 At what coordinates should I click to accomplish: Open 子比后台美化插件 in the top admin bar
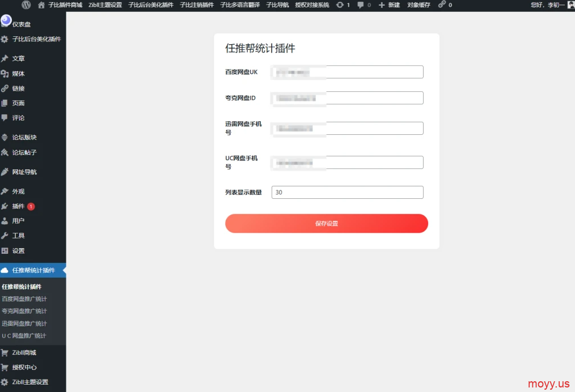(x=151, y=5)
